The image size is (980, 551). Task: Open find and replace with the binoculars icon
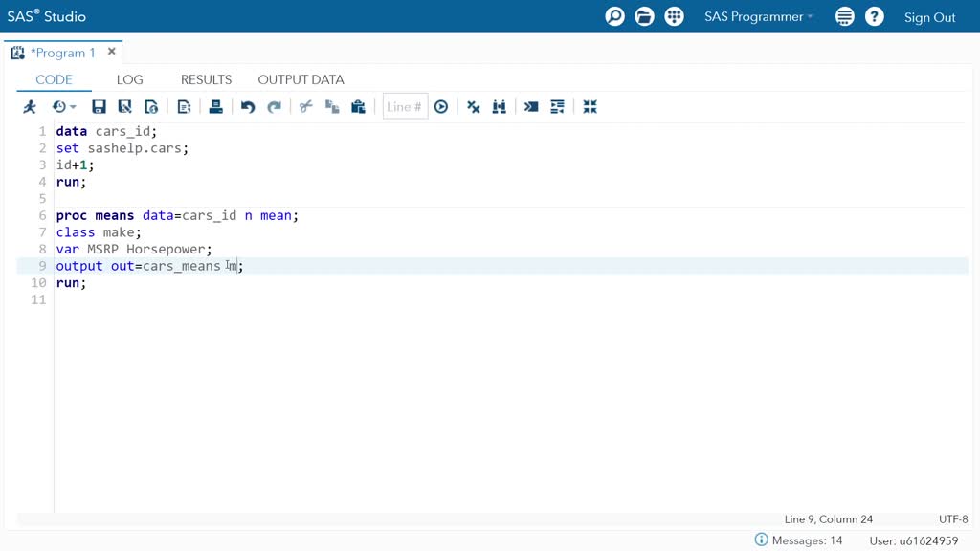500,107
